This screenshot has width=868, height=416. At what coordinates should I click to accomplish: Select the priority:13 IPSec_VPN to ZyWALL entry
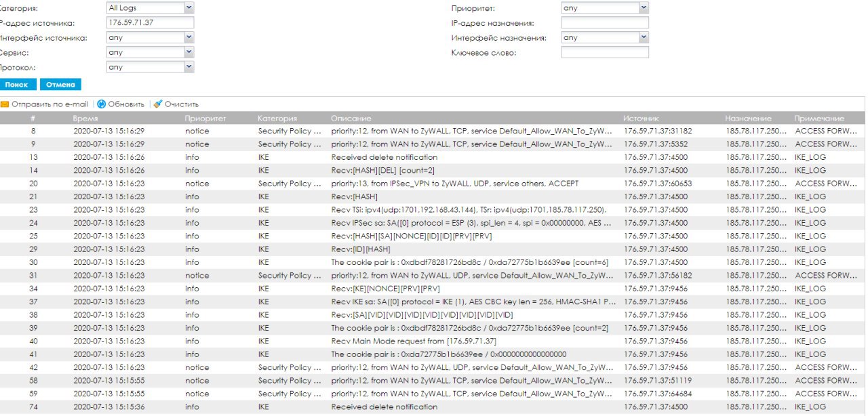point(433,184)
